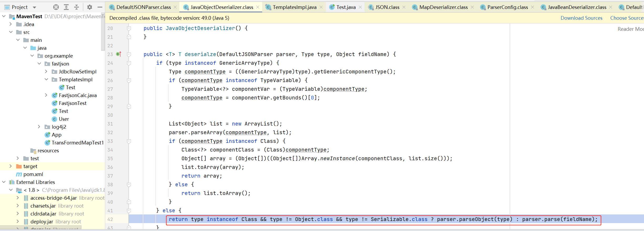
Task: Collapse the main folder
Action: (18, 40)
